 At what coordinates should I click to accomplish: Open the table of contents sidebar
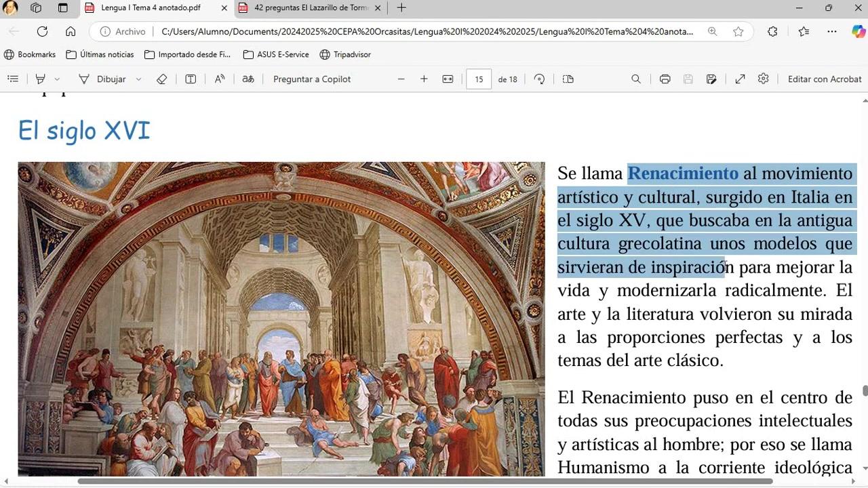(x=13, y=79)
